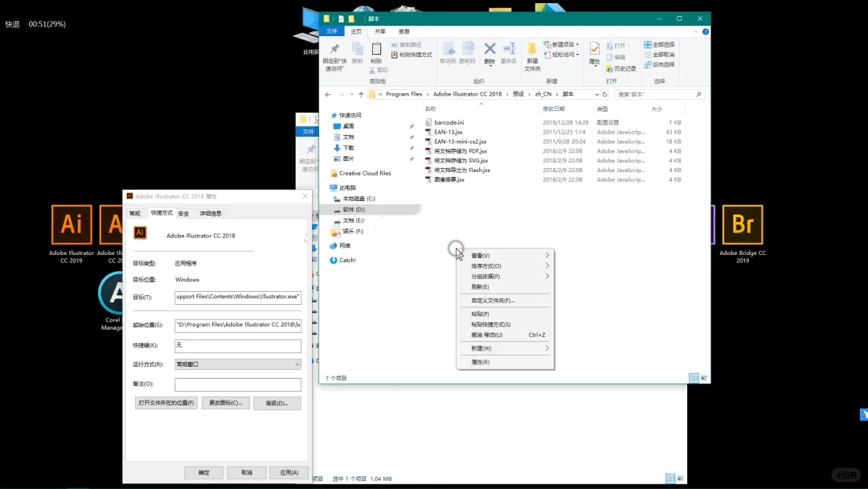The image size is (868, 489).
Task: Select 此电脑 (This PC) in navigation pane
Action: pos(343,187)
